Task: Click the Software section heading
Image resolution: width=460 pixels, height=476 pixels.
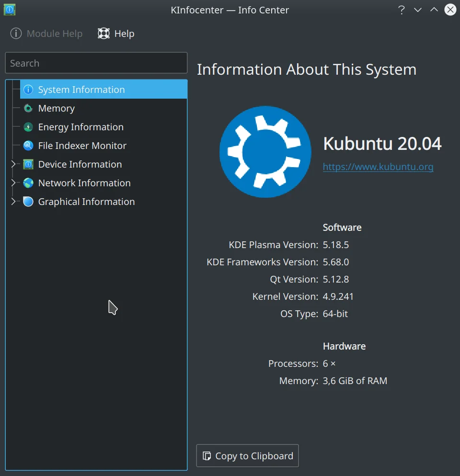Action: (342, 227)
